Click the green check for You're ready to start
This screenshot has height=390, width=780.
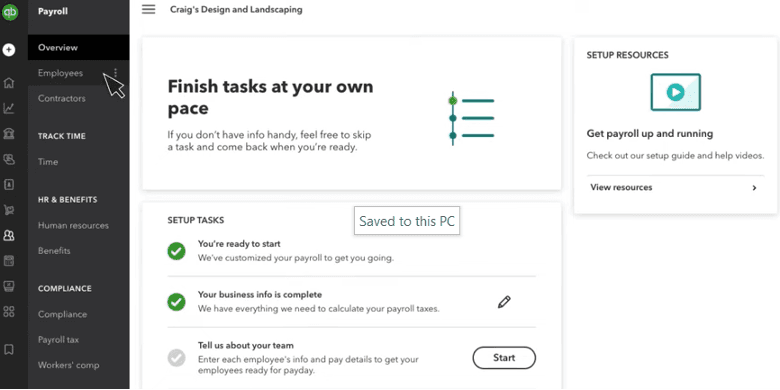click(176, 251)
